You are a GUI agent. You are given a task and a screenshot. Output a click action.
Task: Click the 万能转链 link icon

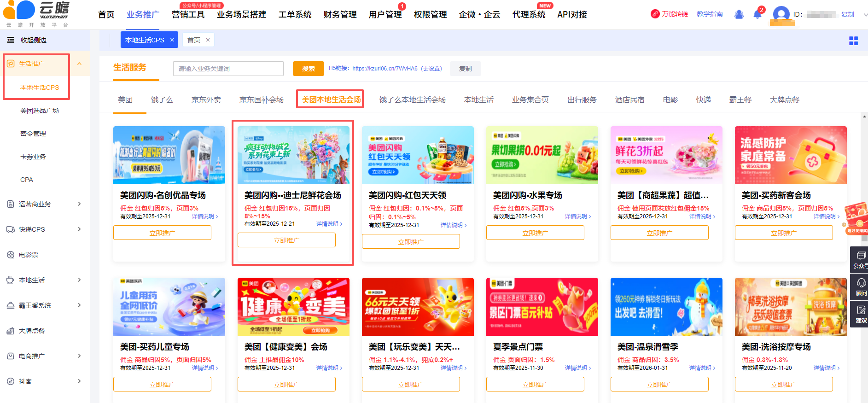(x=655, y=14)
